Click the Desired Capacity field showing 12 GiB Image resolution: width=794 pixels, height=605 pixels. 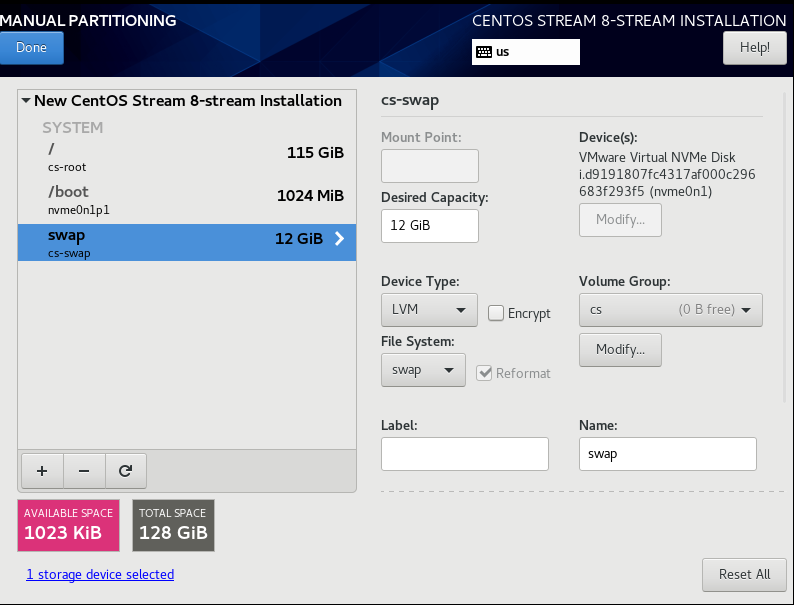click(x=429, y=225)
